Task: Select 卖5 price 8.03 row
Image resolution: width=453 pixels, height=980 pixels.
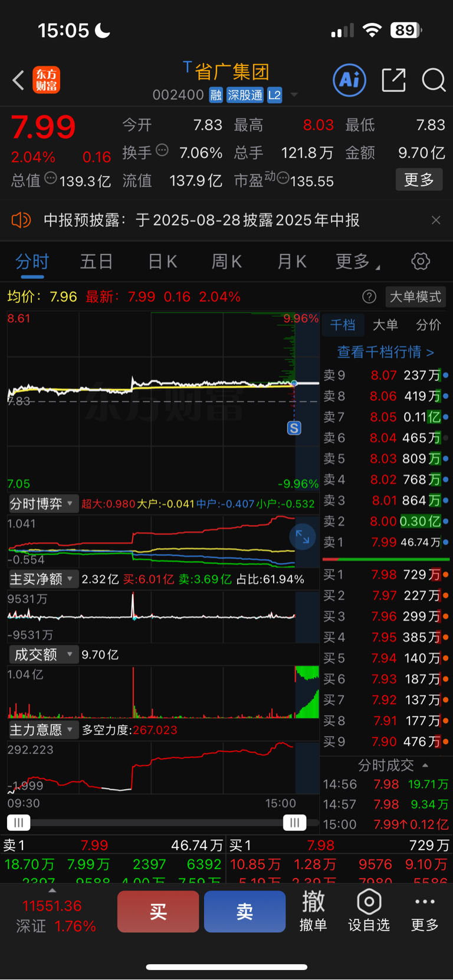Action: click(386, 458)
